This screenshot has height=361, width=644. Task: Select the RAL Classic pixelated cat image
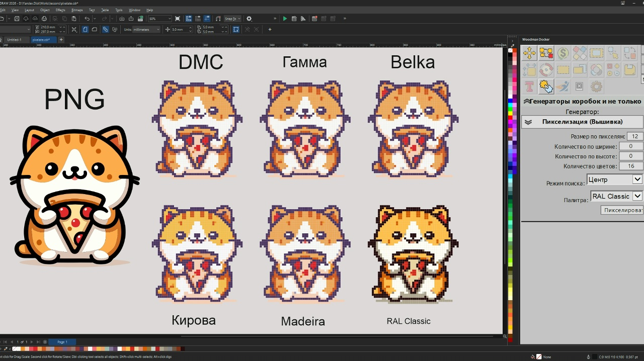(413, 254)
